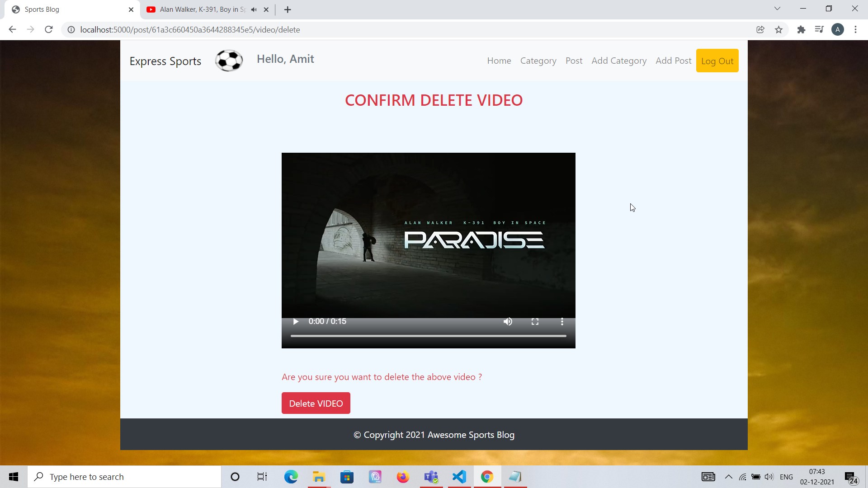The image size is (868, 488).
Task: Click the red Delete VIDEO button
Action: pos(316,404)
